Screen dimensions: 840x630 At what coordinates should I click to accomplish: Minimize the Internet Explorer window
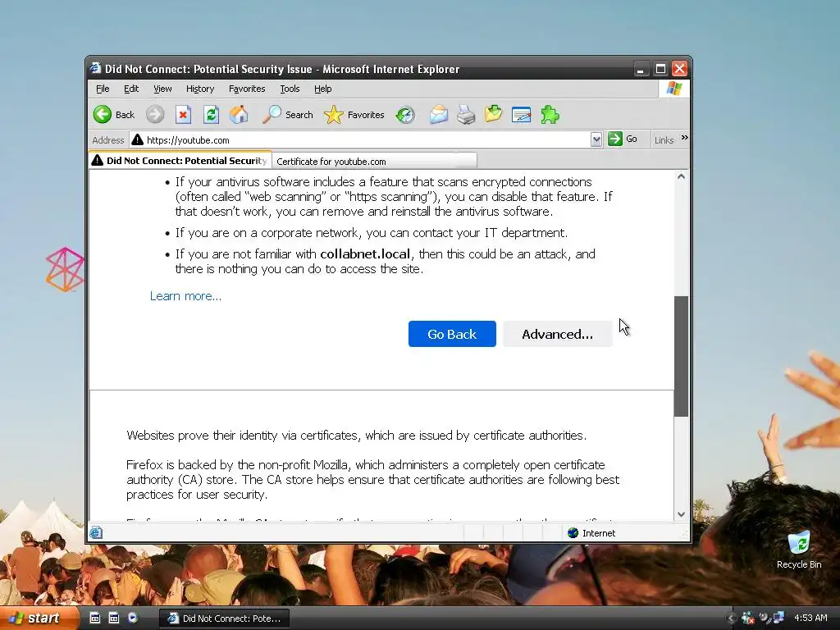(x=641, y=69)
